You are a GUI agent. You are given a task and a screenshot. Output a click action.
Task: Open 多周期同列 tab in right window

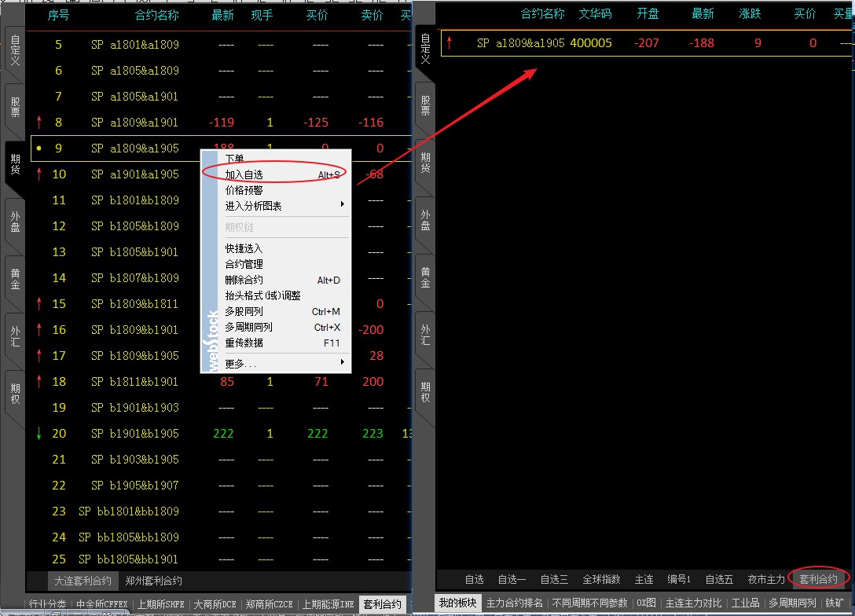(x=792, y=603)
